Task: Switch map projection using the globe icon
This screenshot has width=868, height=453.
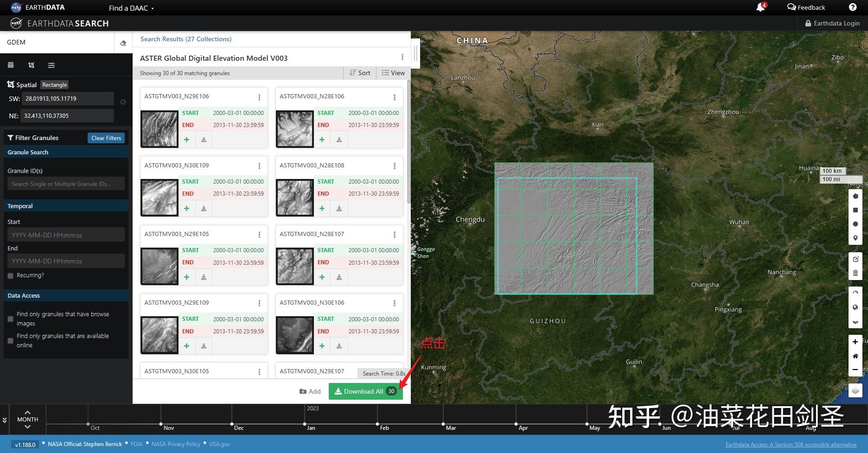Action: click(855, 307)
